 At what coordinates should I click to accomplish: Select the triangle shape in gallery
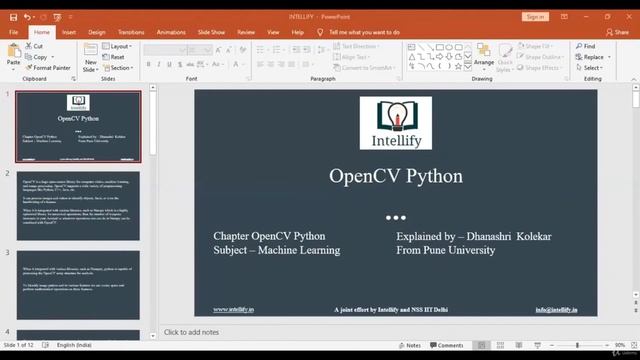[x=411, y=57]
